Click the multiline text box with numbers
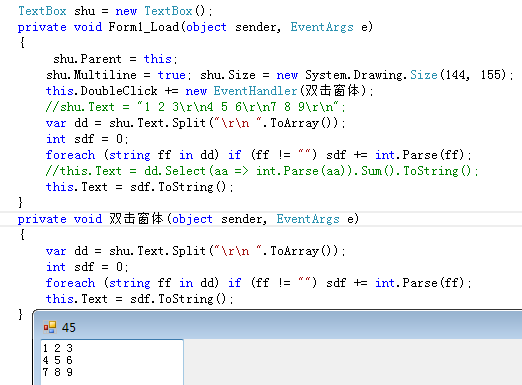522x385 pixels. 112,362
